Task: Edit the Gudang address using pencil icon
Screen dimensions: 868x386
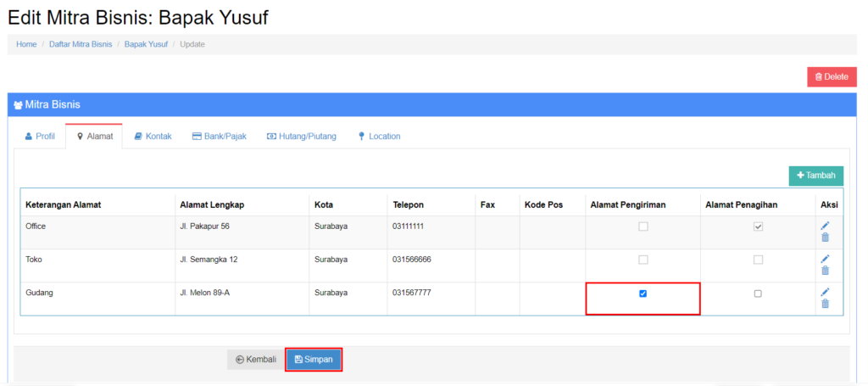Action: pos(826,292)
